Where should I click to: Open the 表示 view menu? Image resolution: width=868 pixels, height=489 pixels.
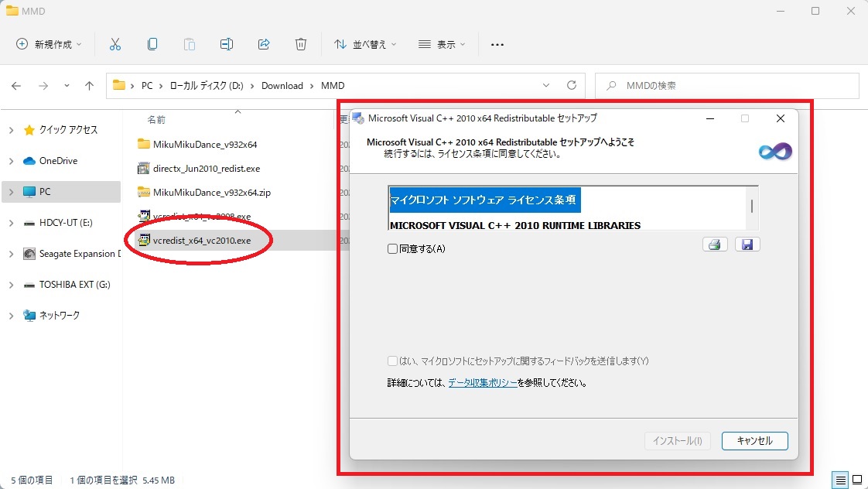[442, 44]
